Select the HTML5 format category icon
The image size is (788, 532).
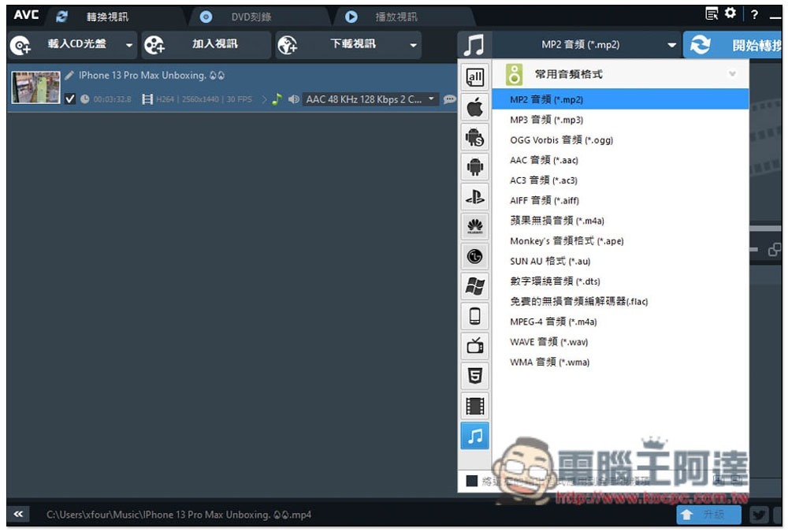coord(474,376)
